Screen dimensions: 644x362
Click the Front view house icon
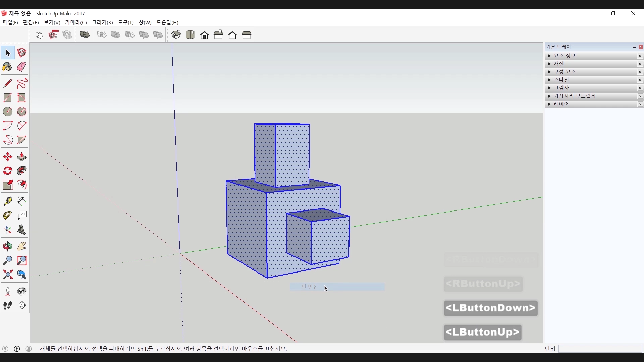204,35
